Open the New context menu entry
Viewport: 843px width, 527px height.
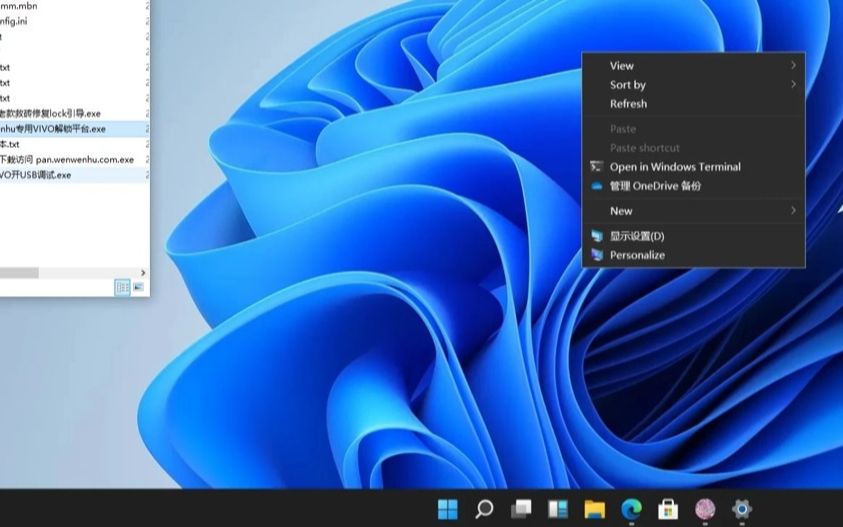[694, 211]
